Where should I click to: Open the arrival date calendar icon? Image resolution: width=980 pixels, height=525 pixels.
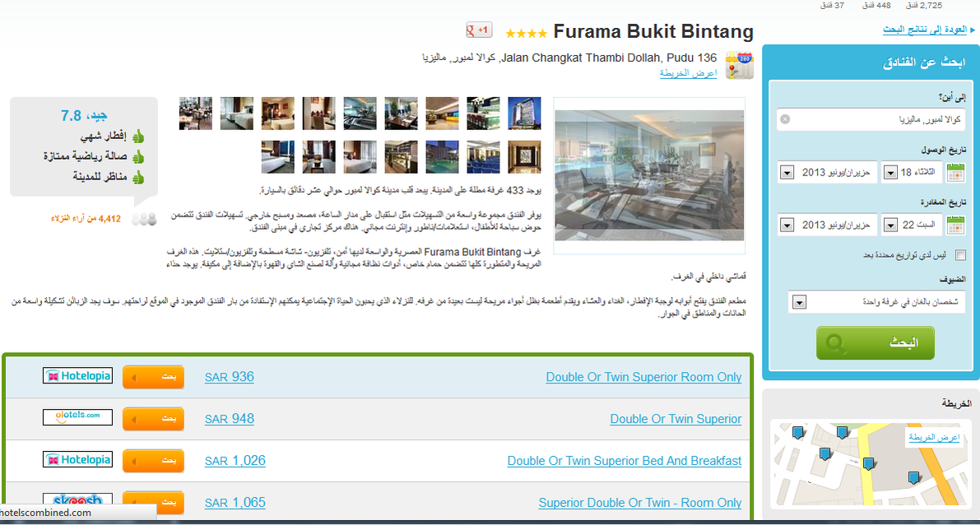[955, 172]
